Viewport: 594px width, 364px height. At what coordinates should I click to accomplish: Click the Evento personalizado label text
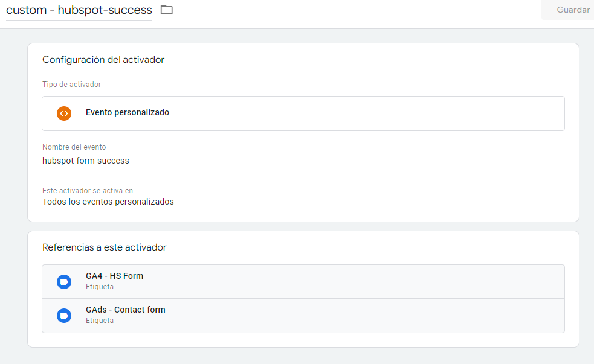point(128,112)
